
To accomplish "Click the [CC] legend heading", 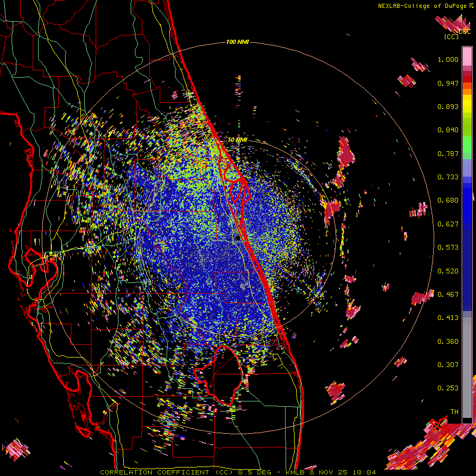I will pos(451,36).
